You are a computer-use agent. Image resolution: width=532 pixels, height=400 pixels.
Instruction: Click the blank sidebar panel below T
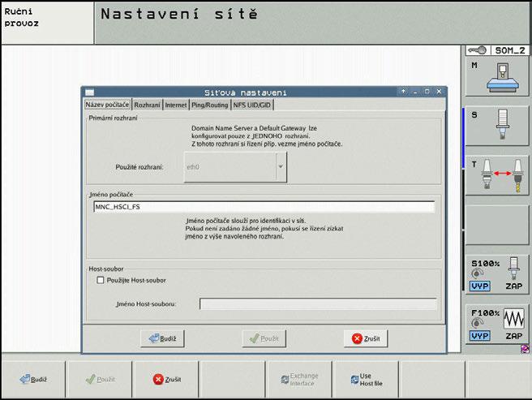pos(497,225)
